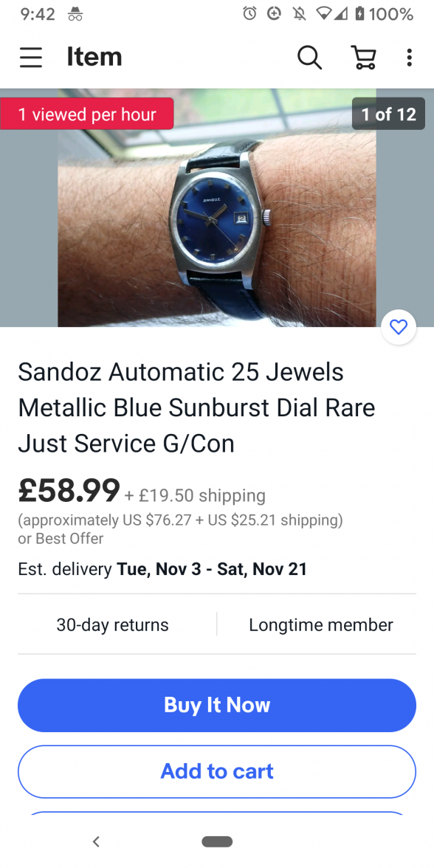Image resolution: width=434 pixels, height=868 pixels.
Task: Tap the alarm clock status icon
Action: point(249,14)
